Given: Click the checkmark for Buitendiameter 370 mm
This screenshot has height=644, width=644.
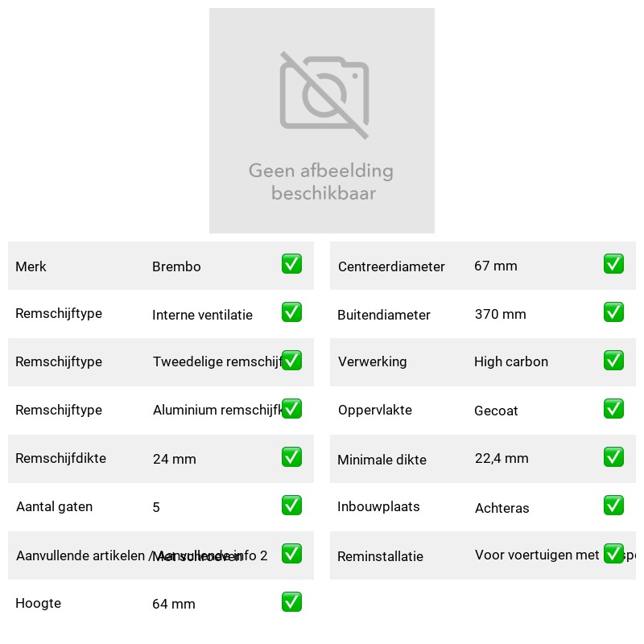Looking at the screenshot, I should 613,312.
